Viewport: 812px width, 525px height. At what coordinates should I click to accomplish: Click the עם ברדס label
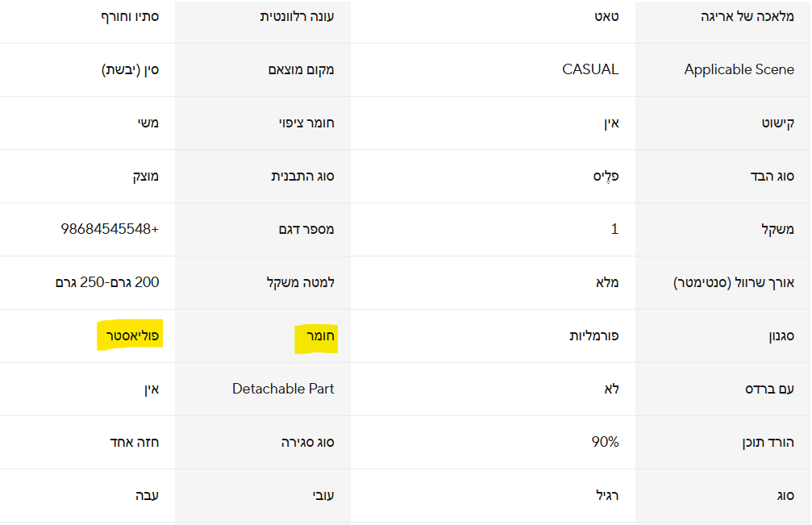(x=769, y=389)
